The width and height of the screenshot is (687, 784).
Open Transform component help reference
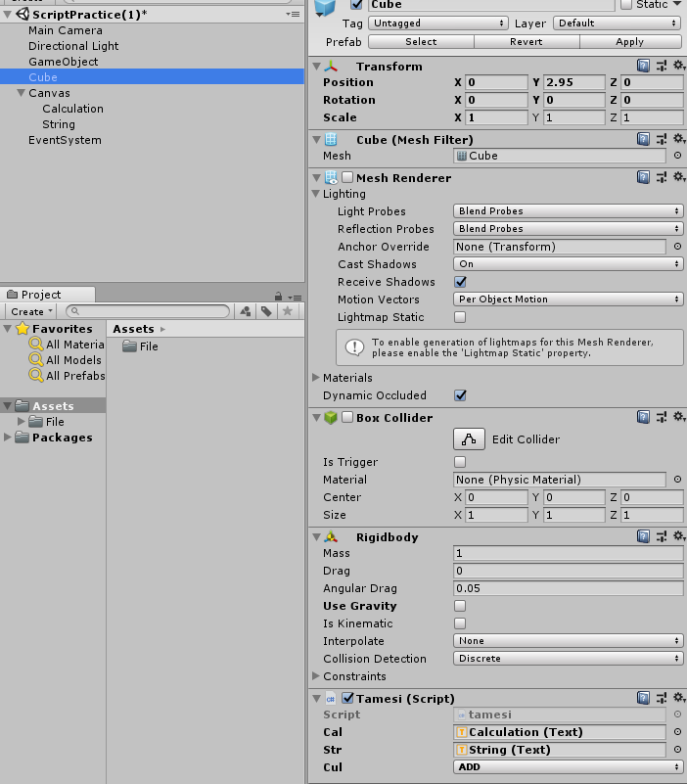coord(643,66)
